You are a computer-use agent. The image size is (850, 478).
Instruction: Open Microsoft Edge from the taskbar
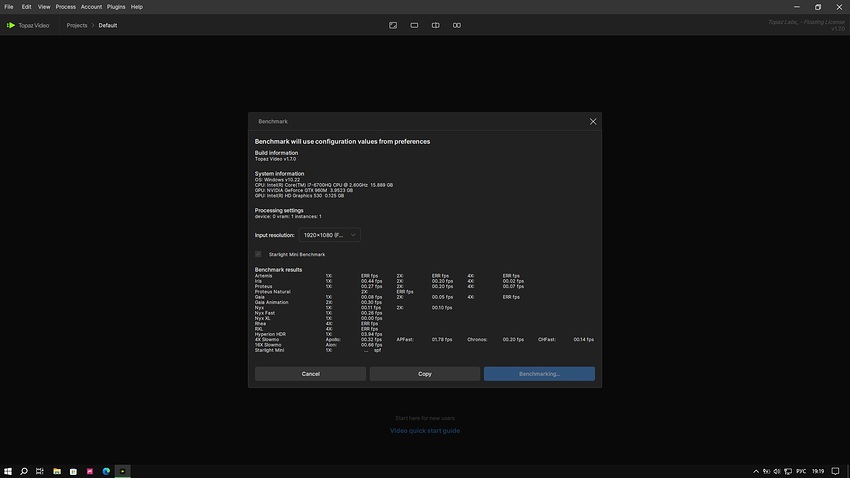106,471
